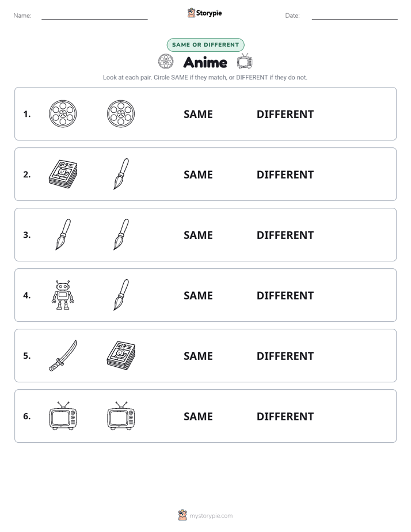Click the second television in row 6
The image size is (411, 532).
click(121, 416)
